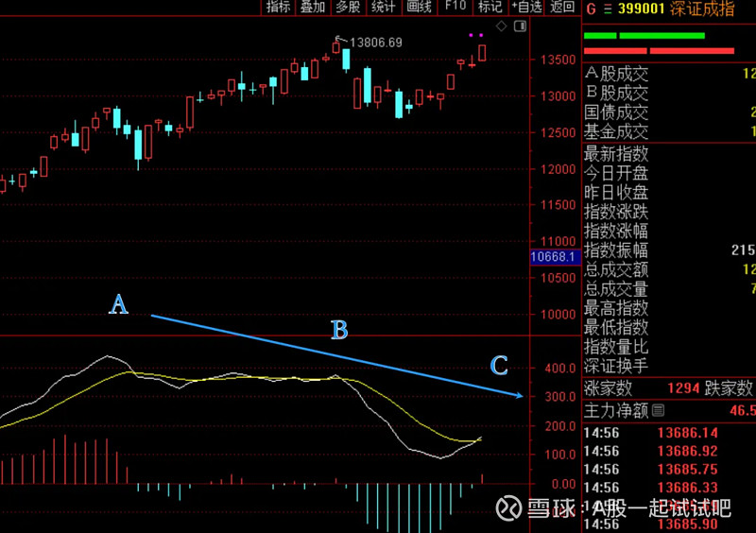This screenshot has width=756, height=533.
Task: Click the 返回 back button
Action: tap(562, 7)
